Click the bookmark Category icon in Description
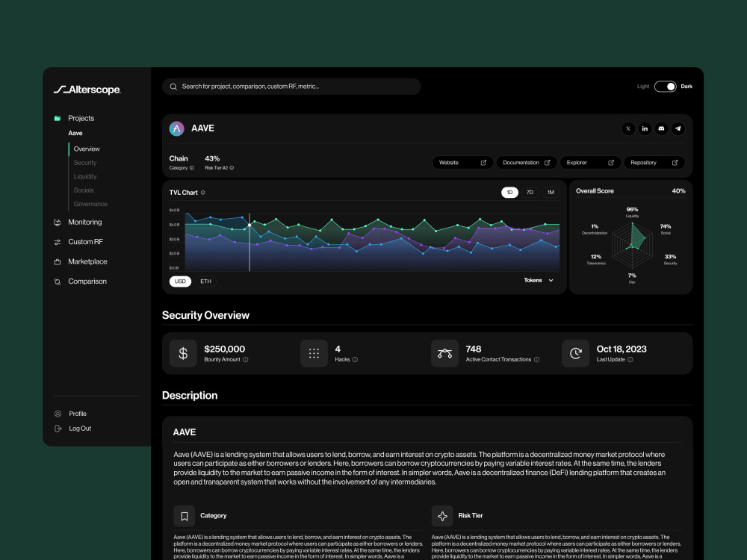Viewport: 747px width, 560px height. coord(185,516)
